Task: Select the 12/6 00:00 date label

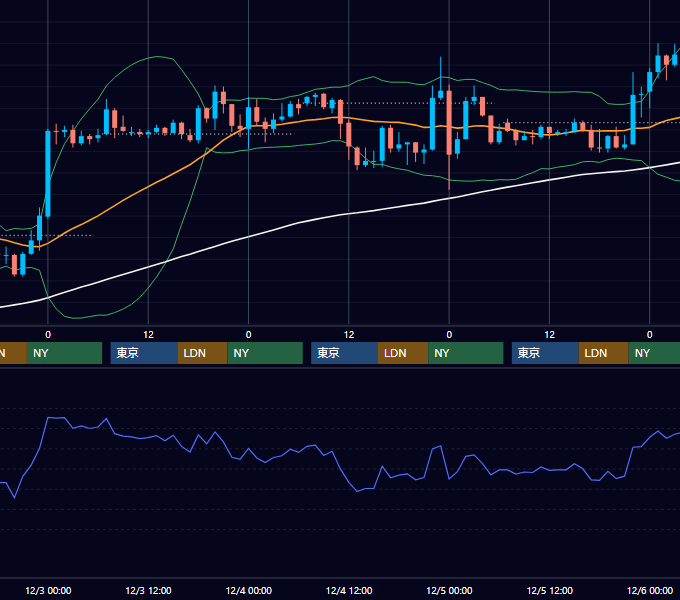Action: click(650, 590)
